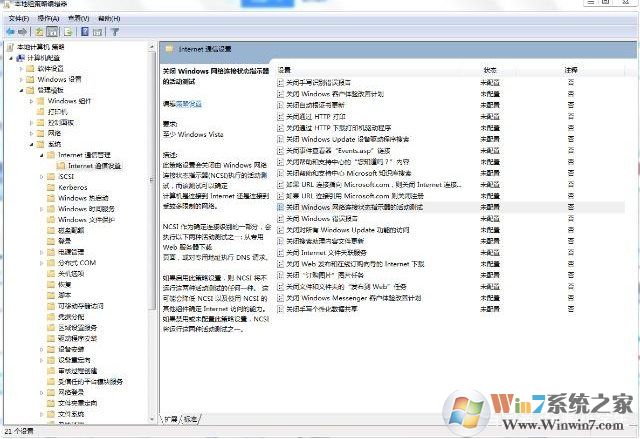
Task: Sort by the 状态 column header
Action: click(490, 70)
